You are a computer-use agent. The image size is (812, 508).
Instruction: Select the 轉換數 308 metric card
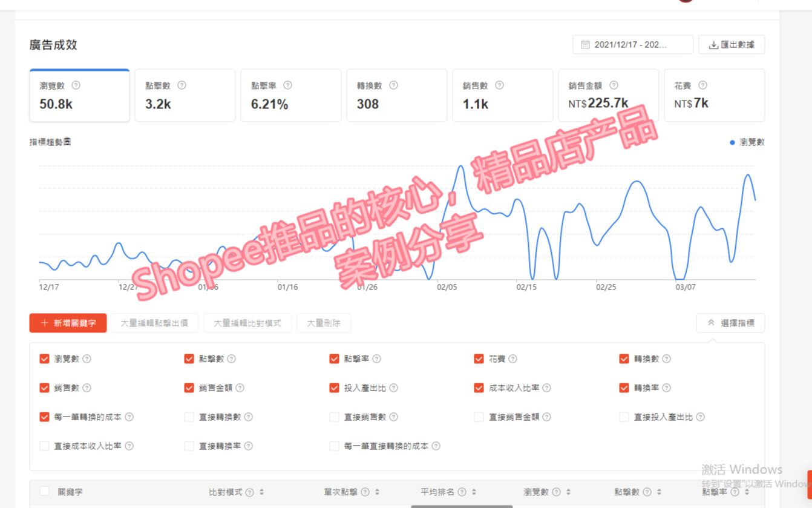click(397, 96)
